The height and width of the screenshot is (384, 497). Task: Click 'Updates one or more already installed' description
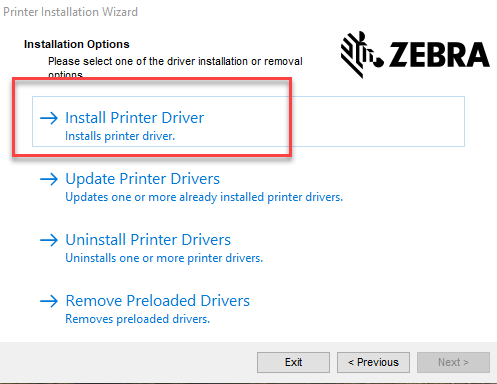[x=204, y=197]
